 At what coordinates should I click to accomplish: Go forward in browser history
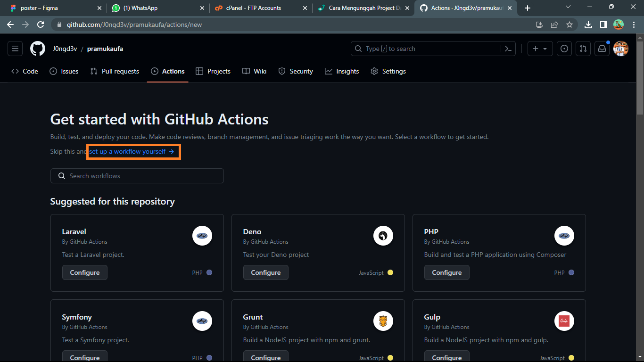point(25,25)
